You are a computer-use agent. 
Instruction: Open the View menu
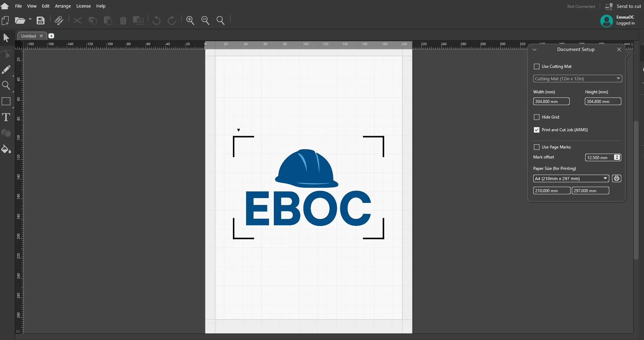(32, 6)
